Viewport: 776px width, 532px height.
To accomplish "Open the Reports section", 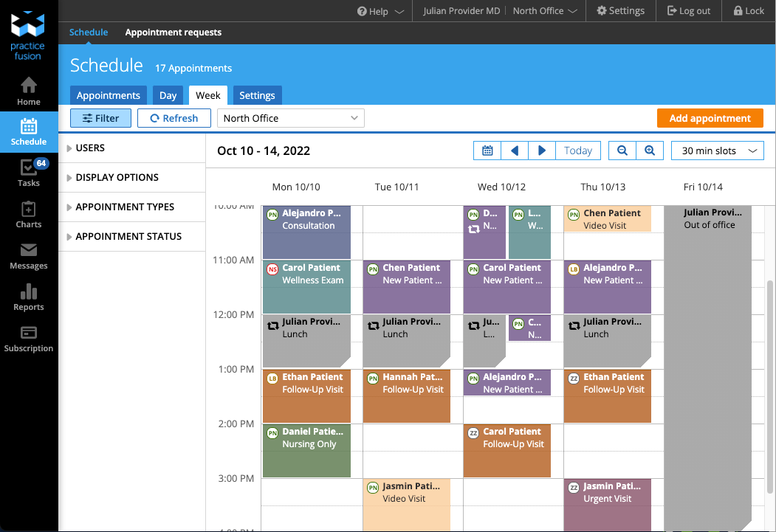I will tap(28, 297).
